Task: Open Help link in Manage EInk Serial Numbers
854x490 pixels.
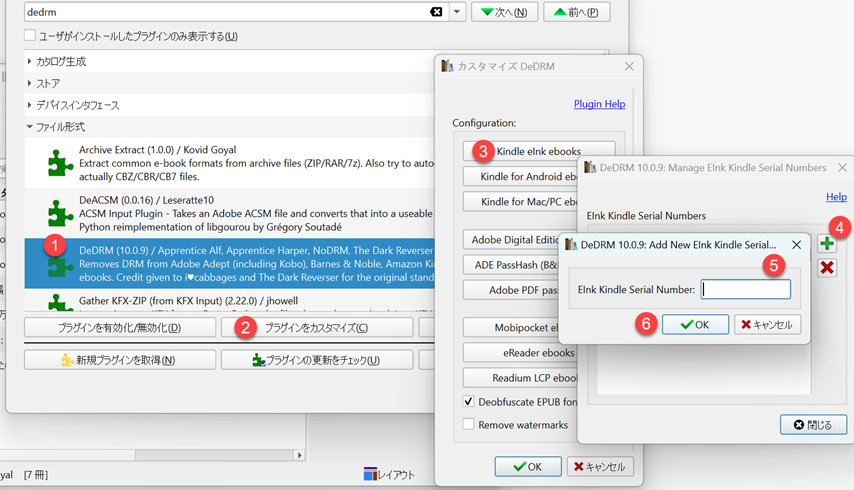Action: point(836,197)
